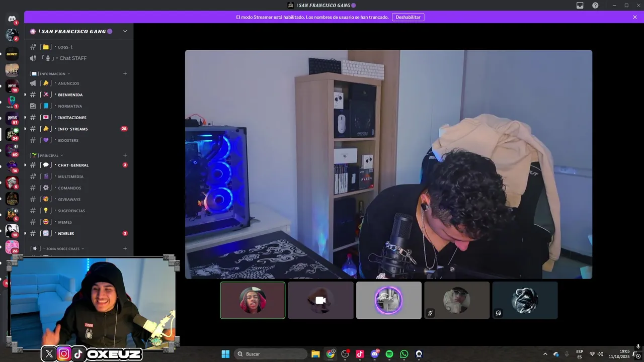This screenshot has width=644, height=362.
Task: Open the Windows Start menu
Action: click(x=225, y=354)
